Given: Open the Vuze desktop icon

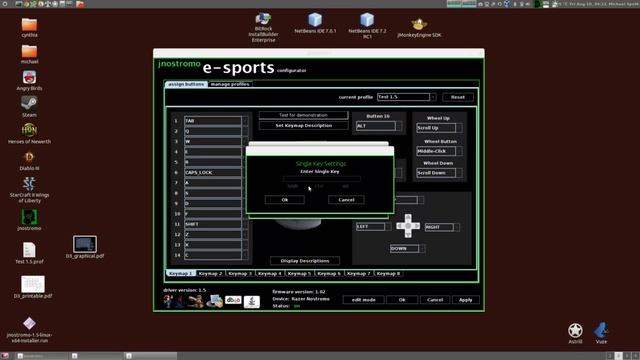Looking at the screenshot, I should point(601,333).
